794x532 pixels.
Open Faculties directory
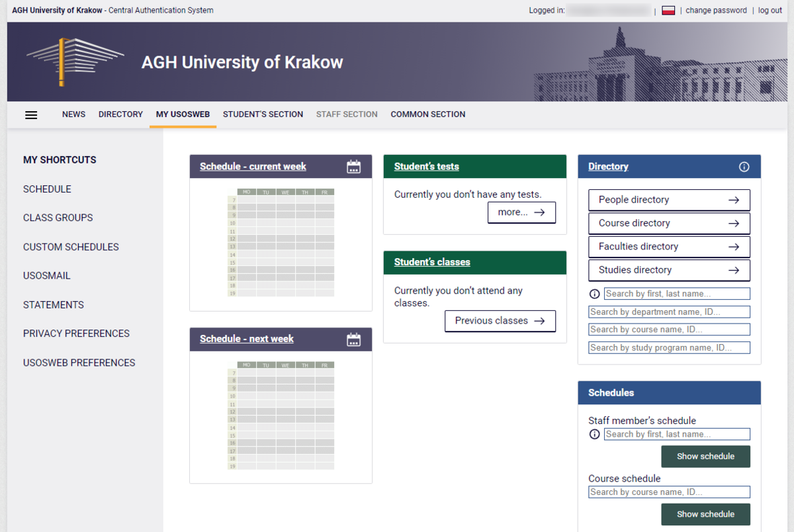(x=669, y=247)
